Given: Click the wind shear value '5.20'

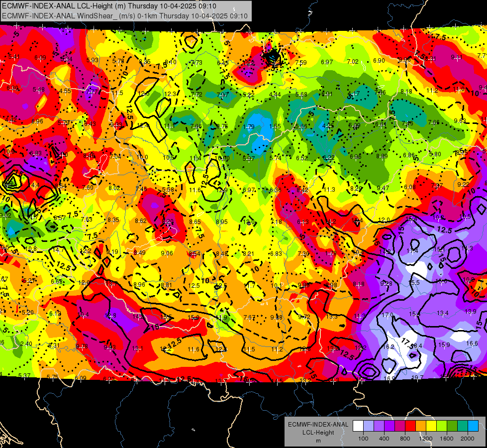Looking at the screenshot, I should 28,313.
